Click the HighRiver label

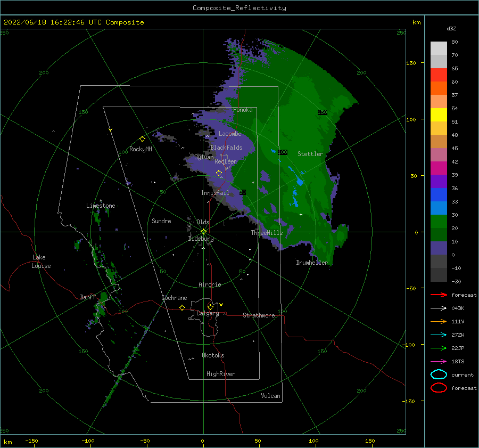pos(221,374)
